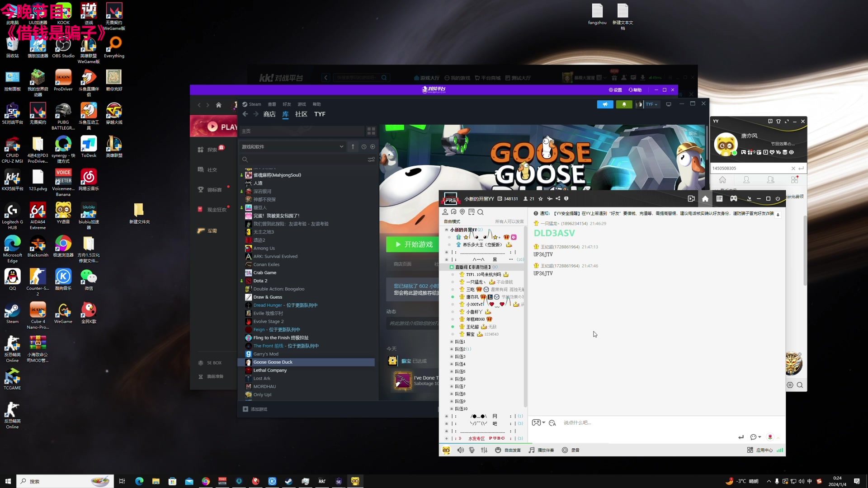The image size is (868, 488).
Task: Favorite the channel with star icon
Action: tap(541, 199)
